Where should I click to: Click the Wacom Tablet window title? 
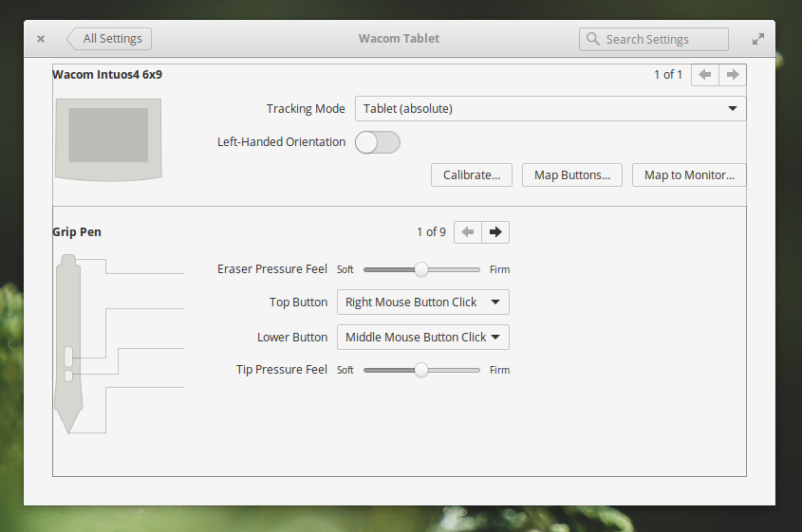click(x=399, y=39)
